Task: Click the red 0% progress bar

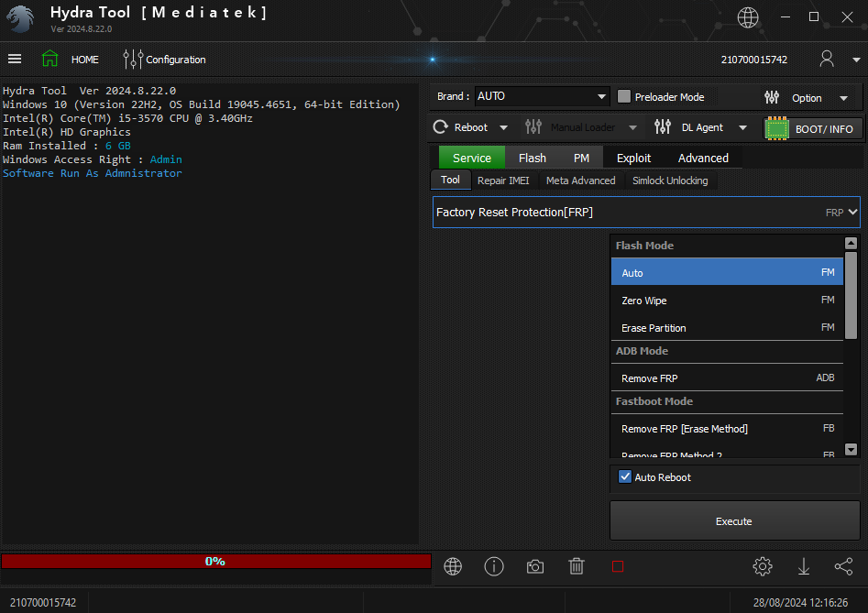Action: pyautogui.click(x=216, y=561)
